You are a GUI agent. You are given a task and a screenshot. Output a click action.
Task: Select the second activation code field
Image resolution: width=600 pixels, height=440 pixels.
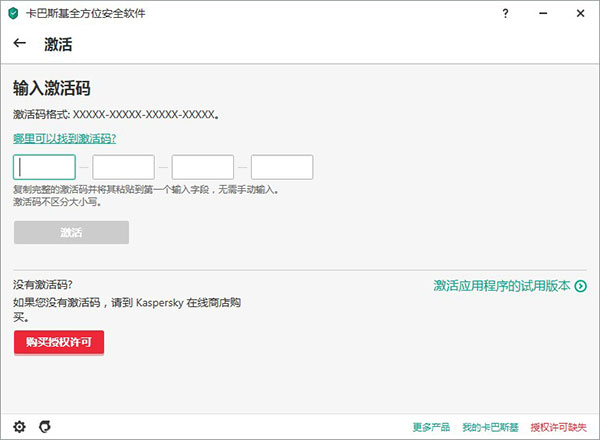pos(123,167)
